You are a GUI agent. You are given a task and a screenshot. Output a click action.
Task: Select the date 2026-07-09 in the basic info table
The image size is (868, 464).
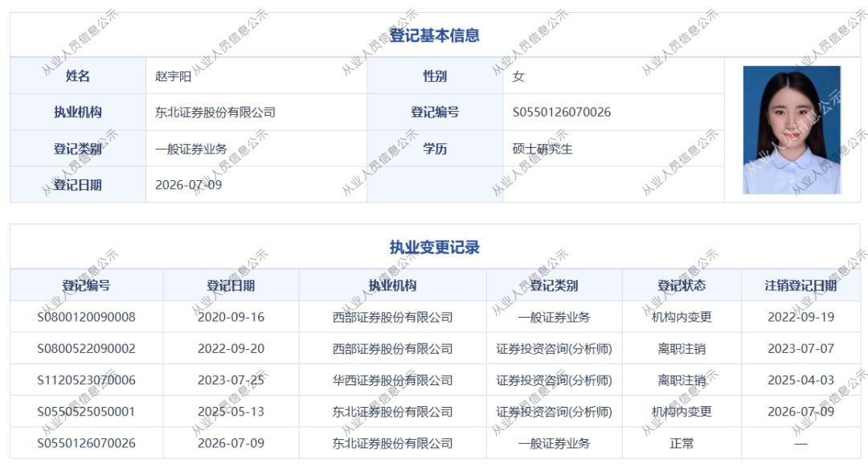click(189, 185)
